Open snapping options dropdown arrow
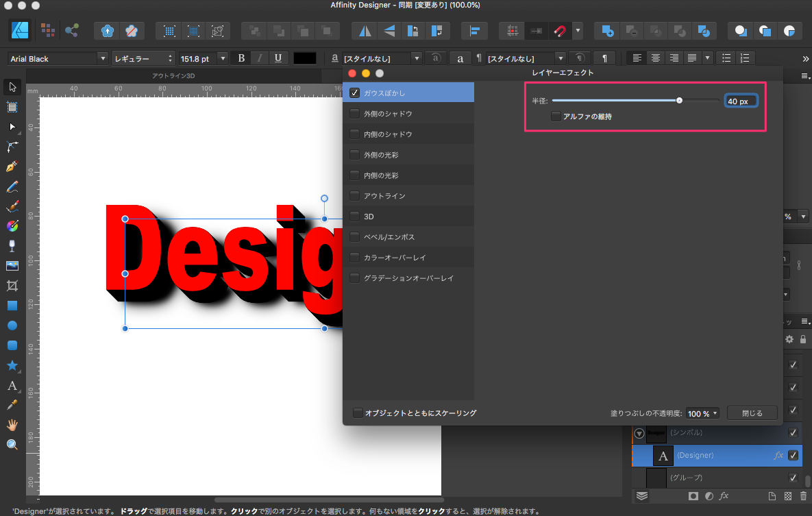 [578, 31]
